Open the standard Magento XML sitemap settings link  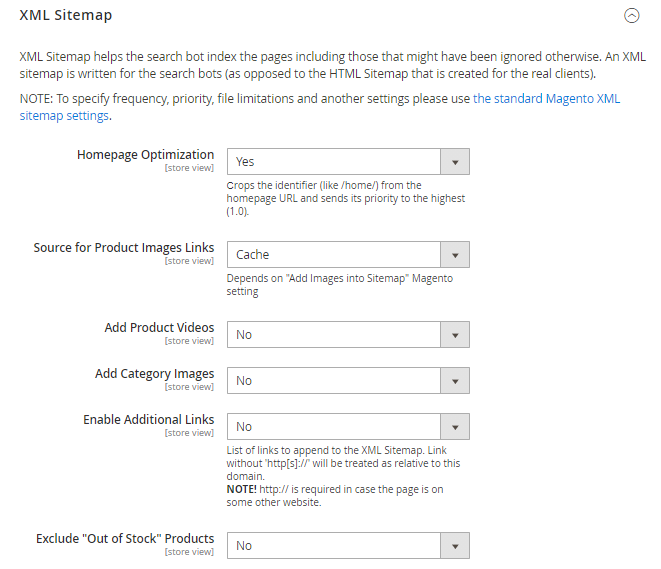coord(546,99)
